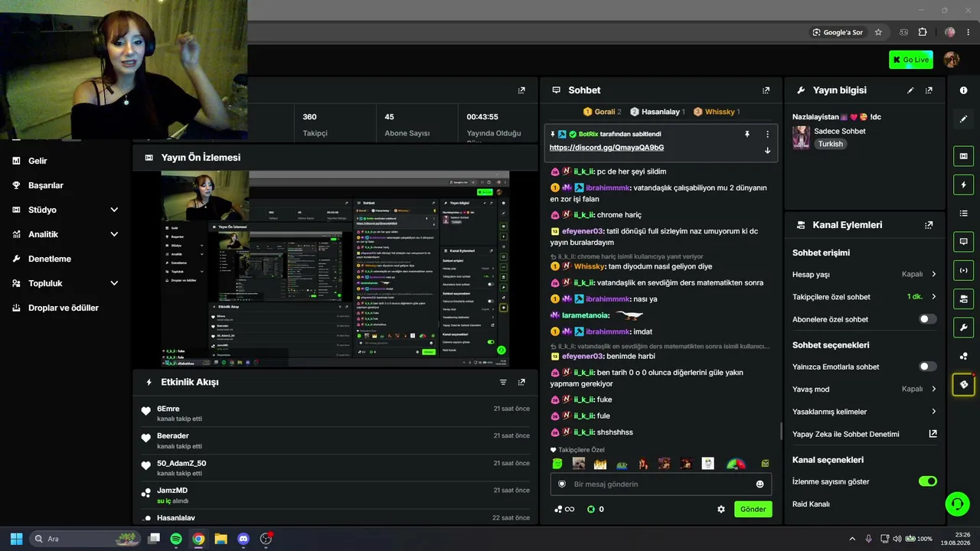Toggle Abonelere özel sohbet switch

coord(927,319)
